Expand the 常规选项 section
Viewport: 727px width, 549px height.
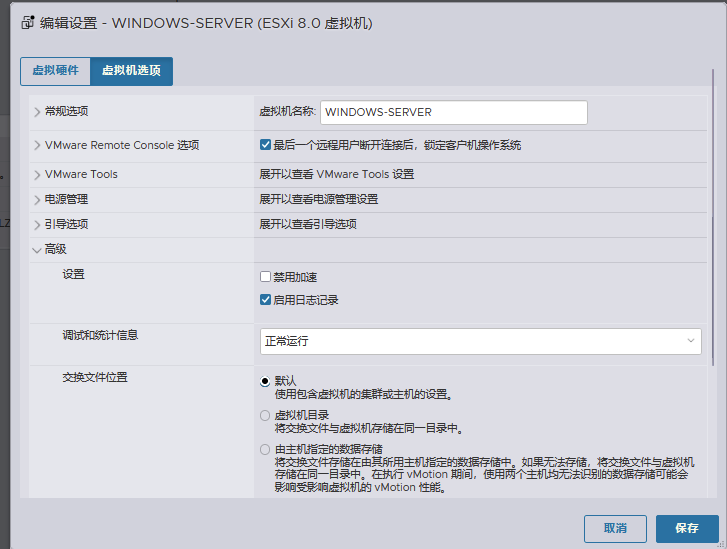tap(38, 112)
